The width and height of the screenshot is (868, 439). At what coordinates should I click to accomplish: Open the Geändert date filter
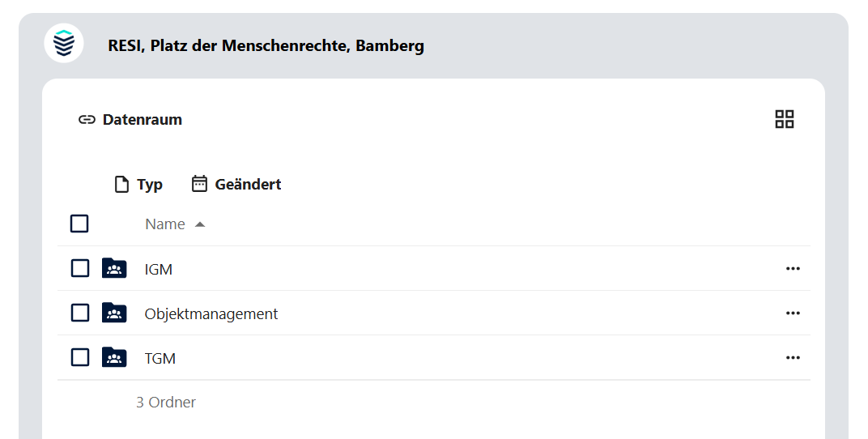[236, 185]
